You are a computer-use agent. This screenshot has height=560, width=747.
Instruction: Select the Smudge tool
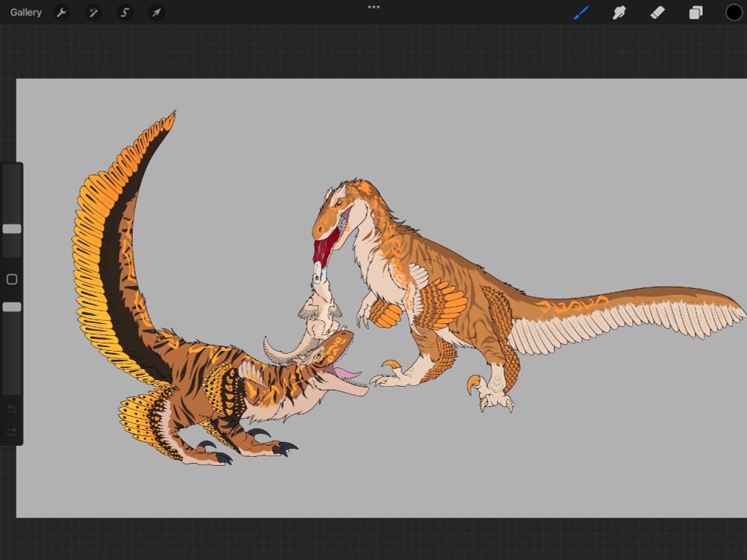click(x=619, y=13)
